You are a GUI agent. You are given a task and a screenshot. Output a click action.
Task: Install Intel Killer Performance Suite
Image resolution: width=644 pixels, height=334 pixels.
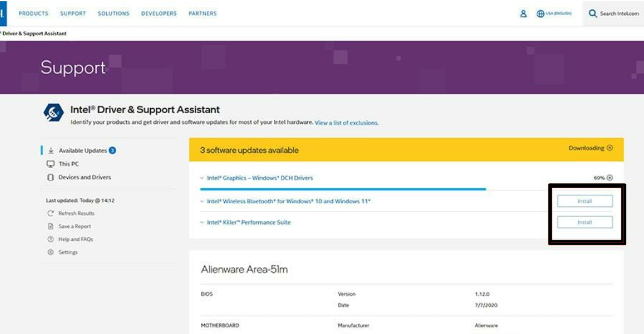(x=584, y=222)
